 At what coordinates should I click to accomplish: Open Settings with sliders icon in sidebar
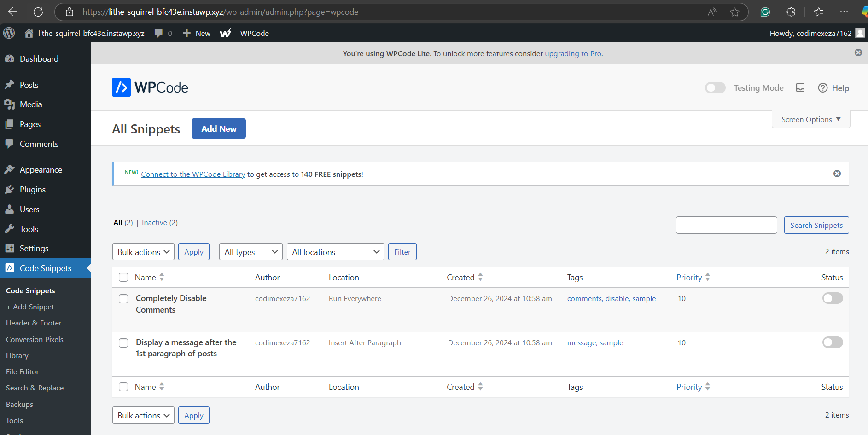[x=34, y=249]
